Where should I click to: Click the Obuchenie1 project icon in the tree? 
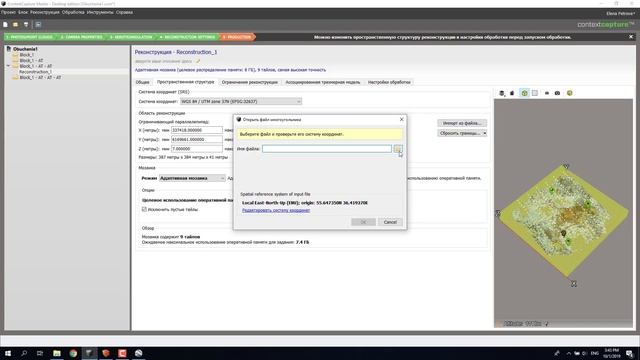(9, 49)
